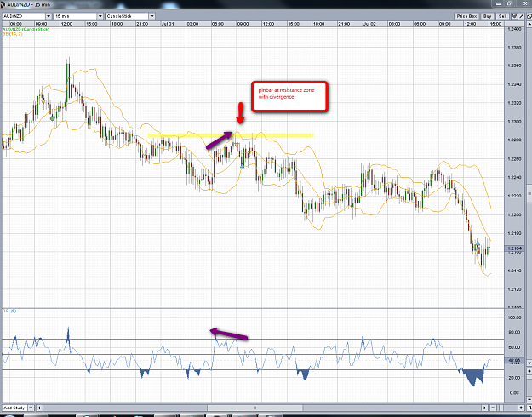Minimize the AUD/NZD chart window

pos(499,3)
